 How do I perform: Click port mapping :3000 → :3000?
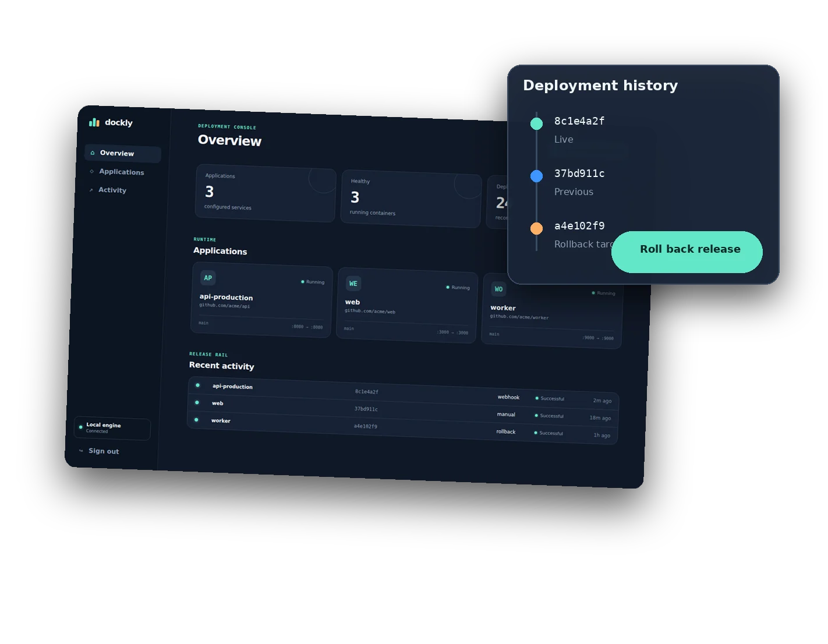(x=452, y=332)
